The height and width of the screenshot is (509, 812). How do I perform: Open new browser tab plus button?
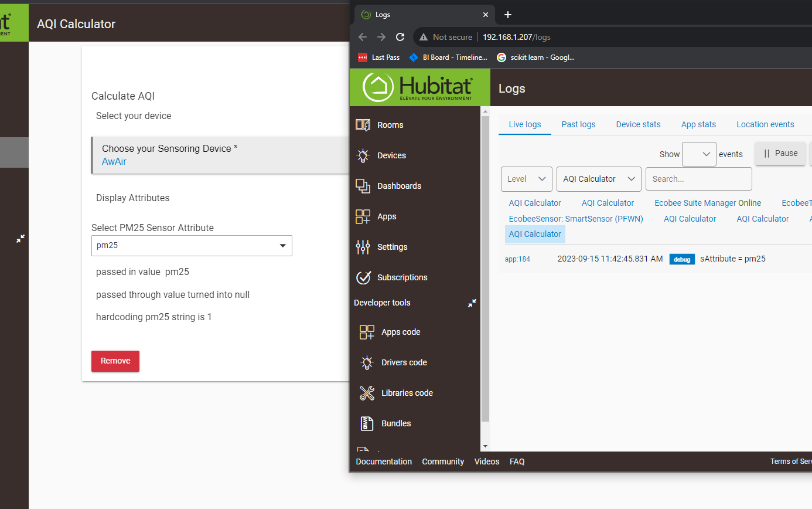pyautogui.click(x=508, y=15)
